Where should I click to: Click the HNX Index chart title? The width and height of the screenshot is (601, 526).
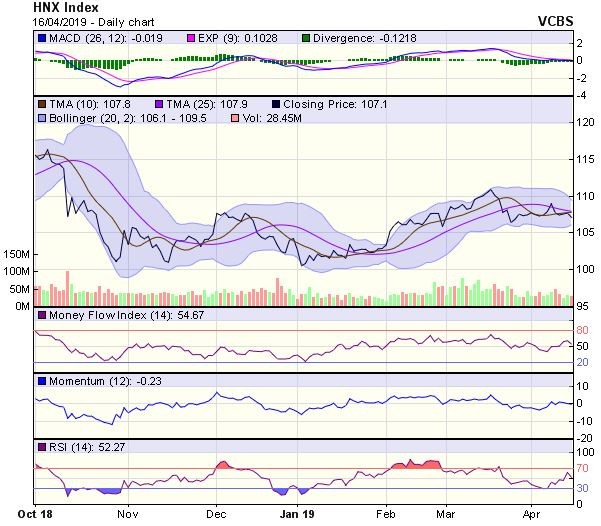coord(66,7)
